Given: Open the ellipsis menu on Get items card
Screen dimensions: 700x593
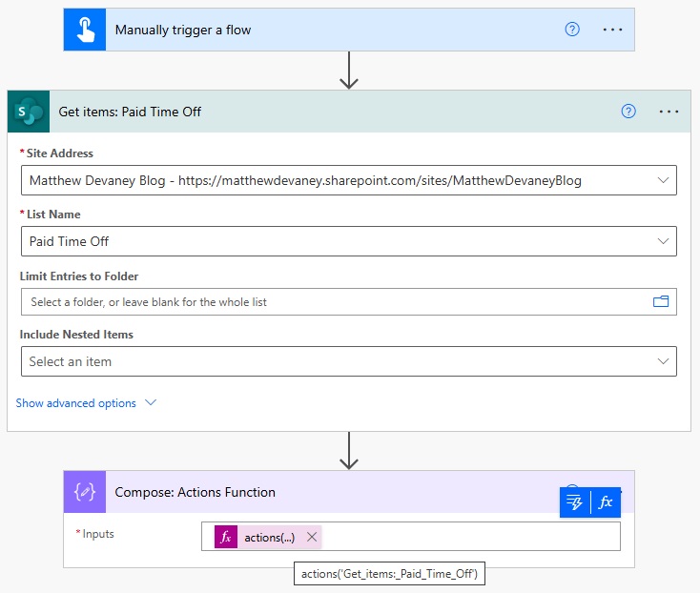Looking at the screenshot, I should coord(669,112).
